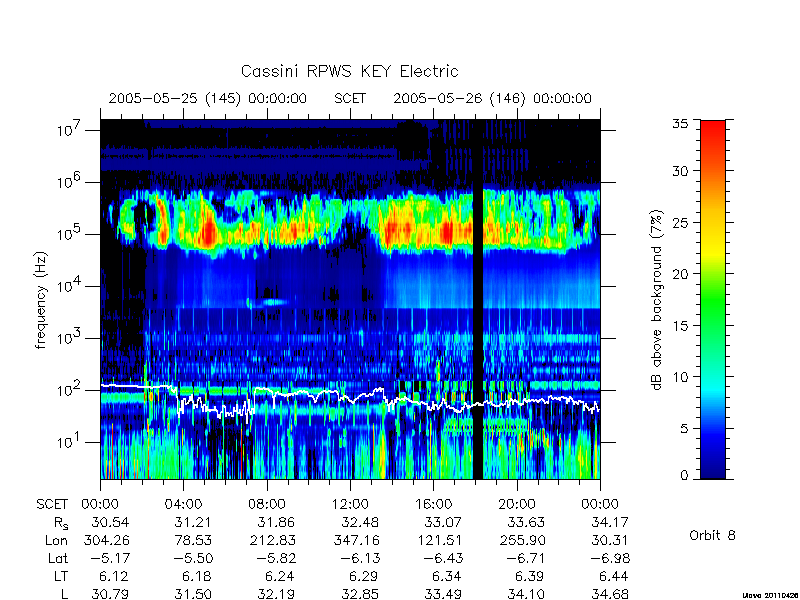Click the L value 30.79

point(110,594)
